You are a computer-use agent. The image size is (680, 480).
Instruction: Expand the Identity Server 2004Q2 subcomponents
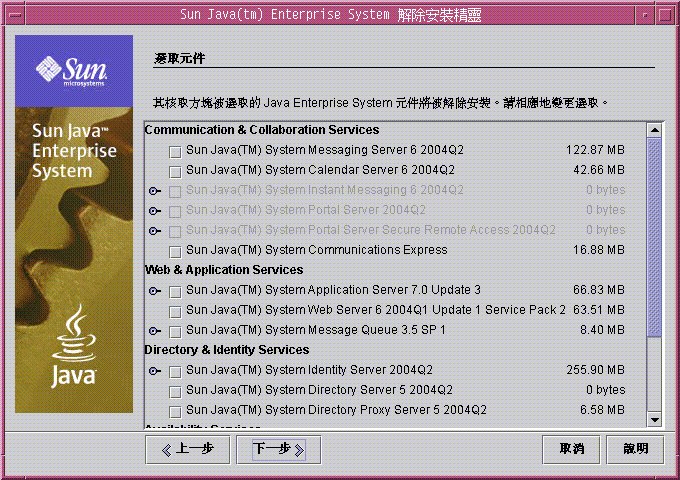(155, 371)
